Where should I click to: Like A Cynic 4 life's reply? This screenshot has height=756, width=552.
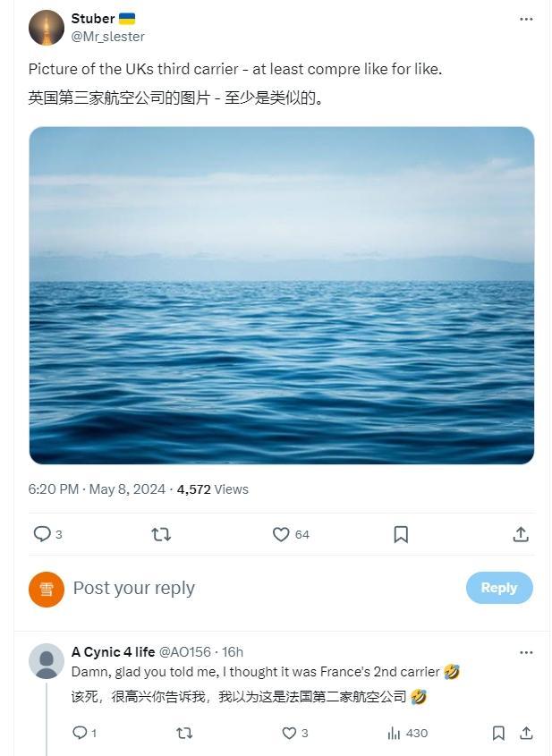pyautogui.click(x=289, y=733)
